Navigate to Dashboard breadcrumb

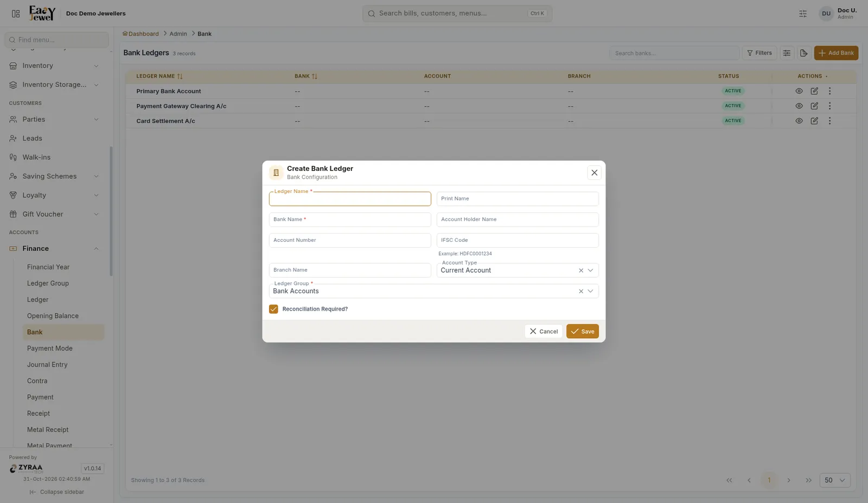141,34
